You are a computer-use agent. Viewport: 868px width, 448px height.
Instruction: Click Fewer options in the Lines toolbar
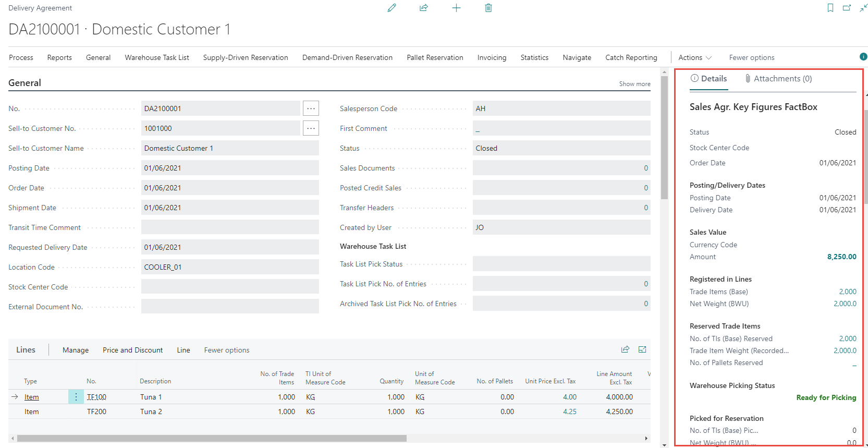tap(227, 350)
